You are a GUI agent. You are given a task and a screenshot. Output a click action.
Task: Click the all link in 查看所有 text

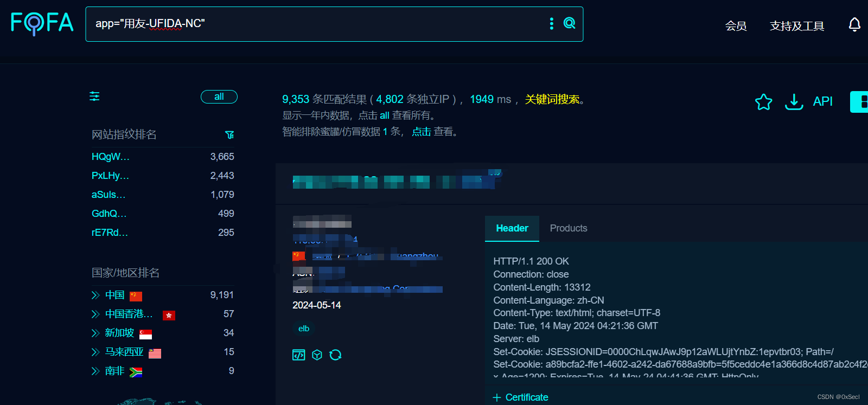385,115
